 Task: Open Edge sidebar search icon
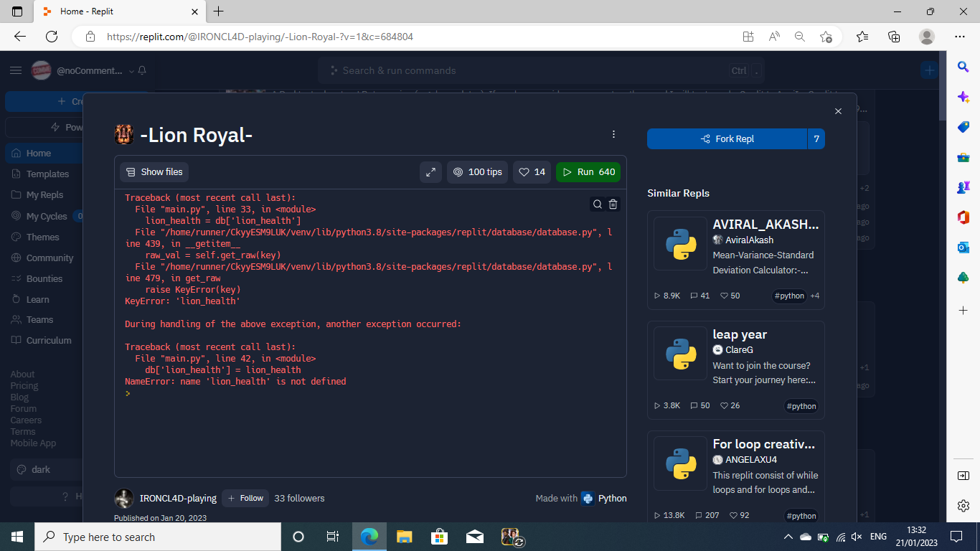point(963,67)
